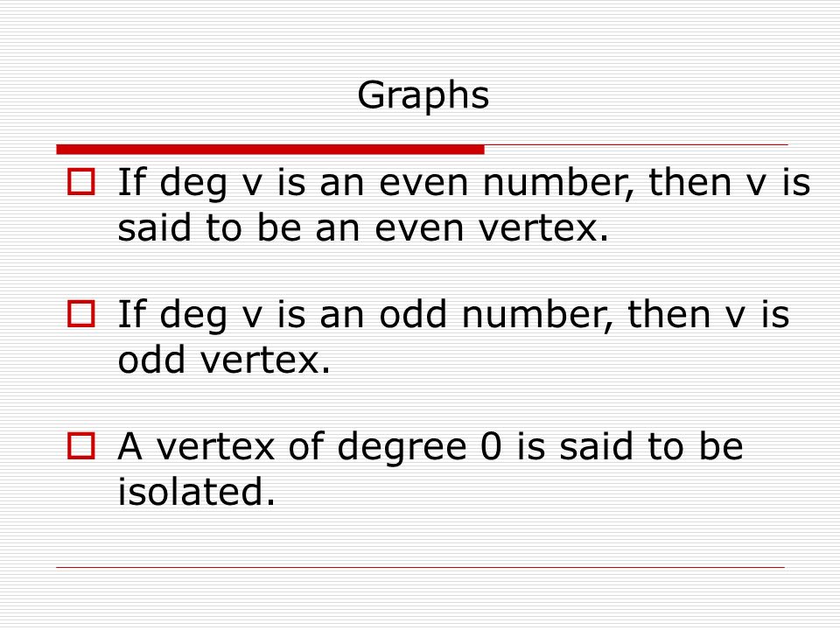Click the word 'then' in the first bullet
This screenshot has width=840, height=630.
point(690,182)
